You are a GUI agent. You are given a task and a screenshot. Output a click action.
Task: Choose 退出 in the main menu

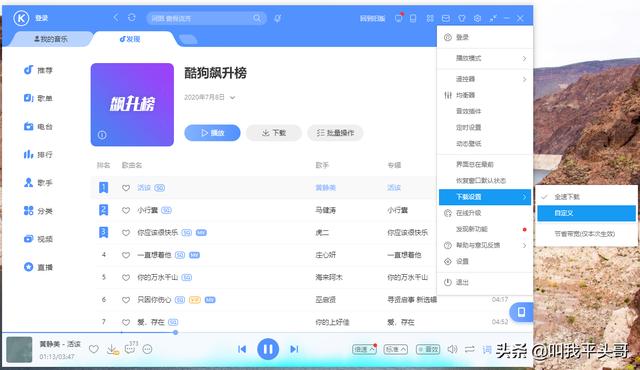[x=485, y=282]
